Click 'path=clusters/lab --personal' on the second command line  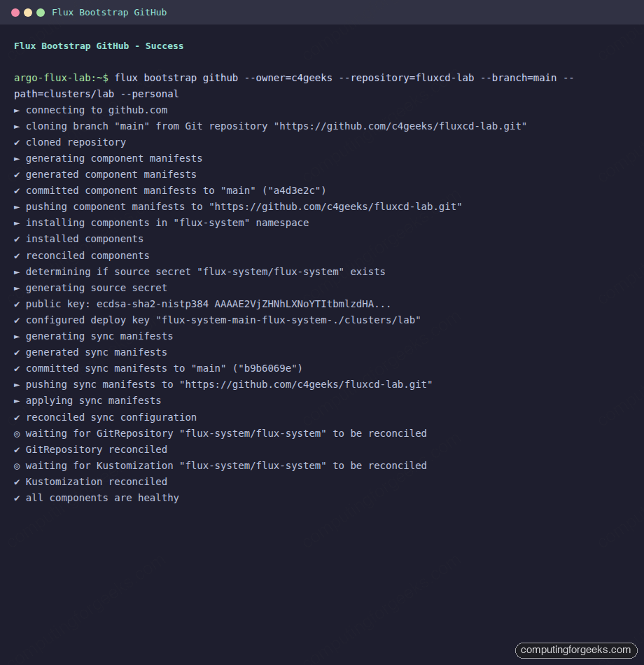pos(97,94)
